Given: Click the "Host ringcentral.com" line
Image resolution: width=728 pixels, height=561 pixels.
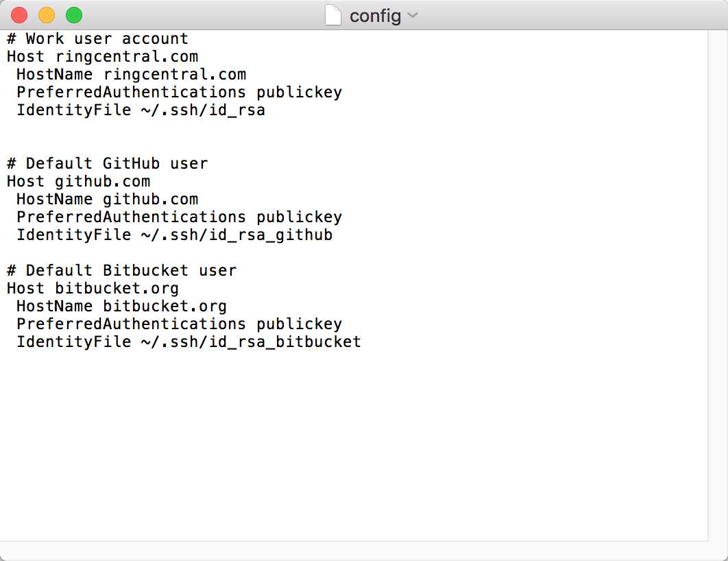Looking at the screenshot, I should (102, 56).
